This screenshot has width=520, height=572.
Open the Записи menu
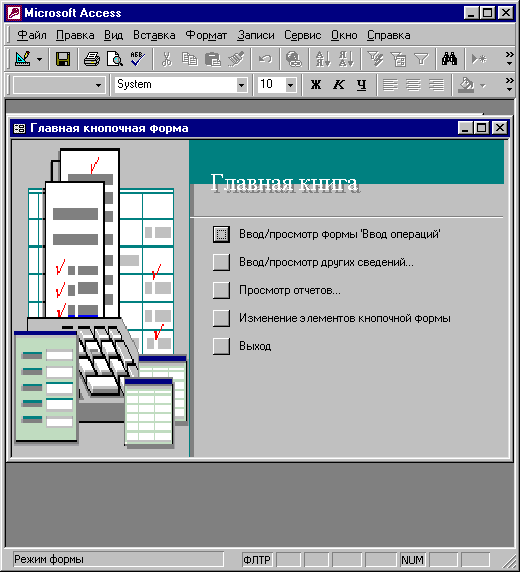point(256,35)
